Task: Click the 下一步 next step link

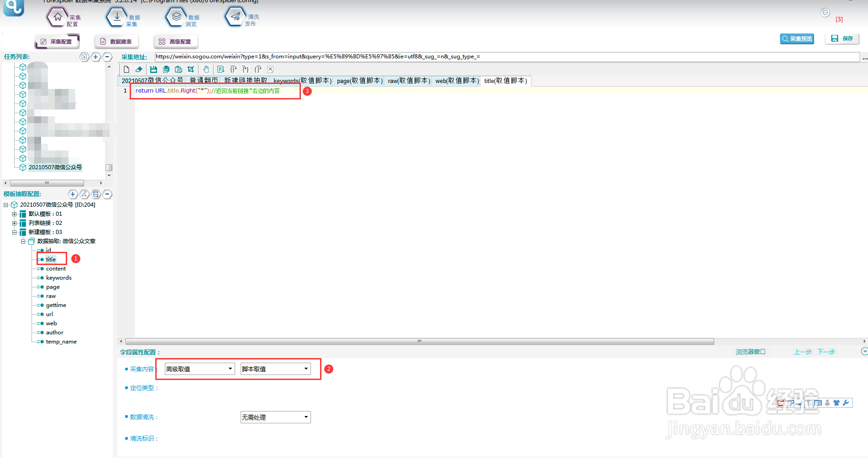Action: click(826, 352)
